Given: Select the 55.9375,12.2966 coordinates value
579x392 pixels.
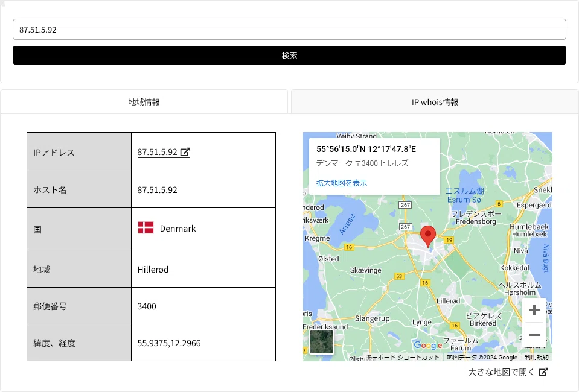Looking at the screenshot, I should [169, 343].
